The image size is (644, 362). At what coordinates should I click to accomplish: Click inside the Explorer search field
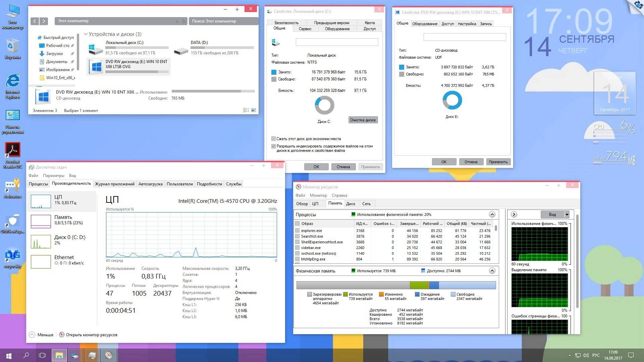[x=223, y=21]
